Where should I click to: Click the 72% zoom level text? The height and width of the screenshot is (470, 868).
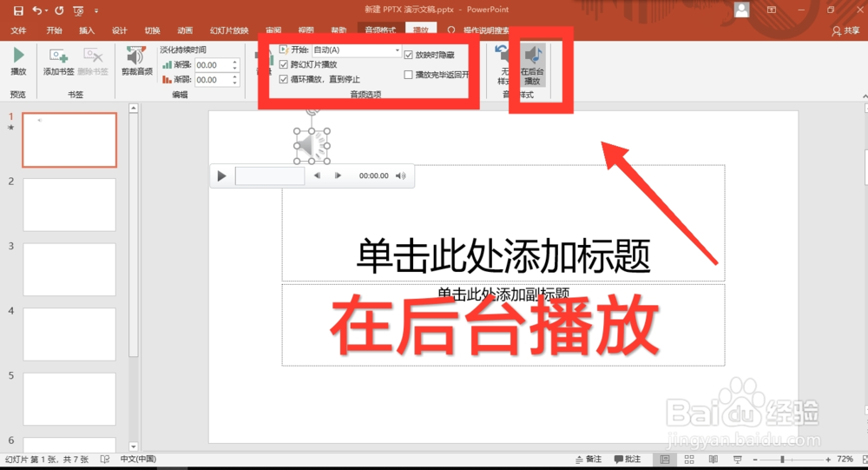coord(845,459)
